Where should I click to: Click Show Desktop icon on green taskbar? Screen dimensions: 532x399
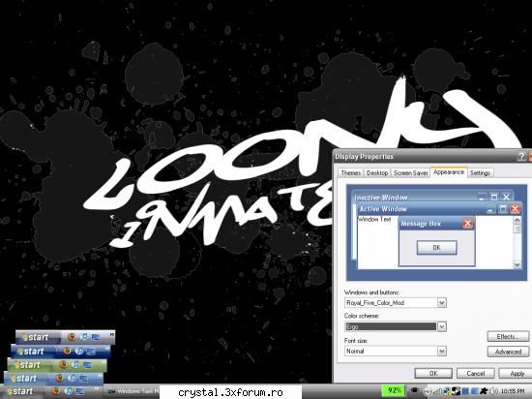(x=87, y=365)
